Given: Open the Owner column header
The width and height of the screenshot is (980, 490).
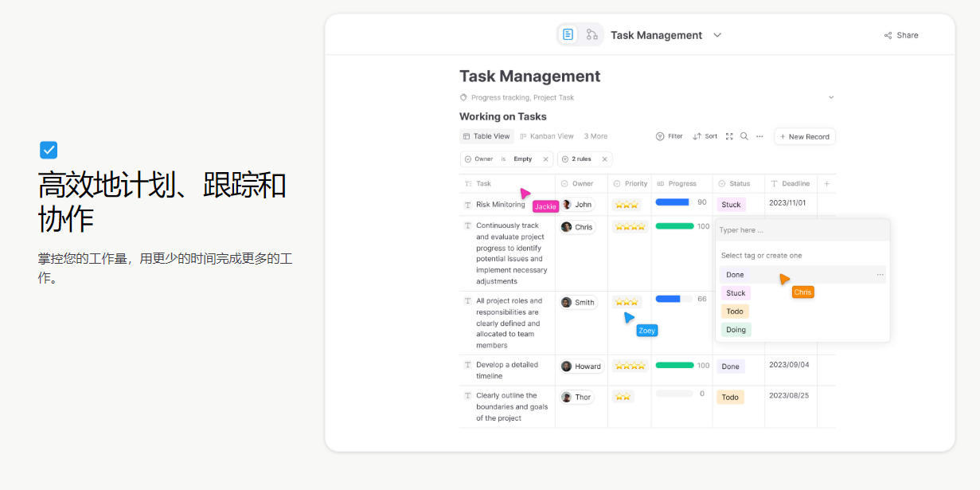Looking at the screenshot, I should [x=581, y=183].
